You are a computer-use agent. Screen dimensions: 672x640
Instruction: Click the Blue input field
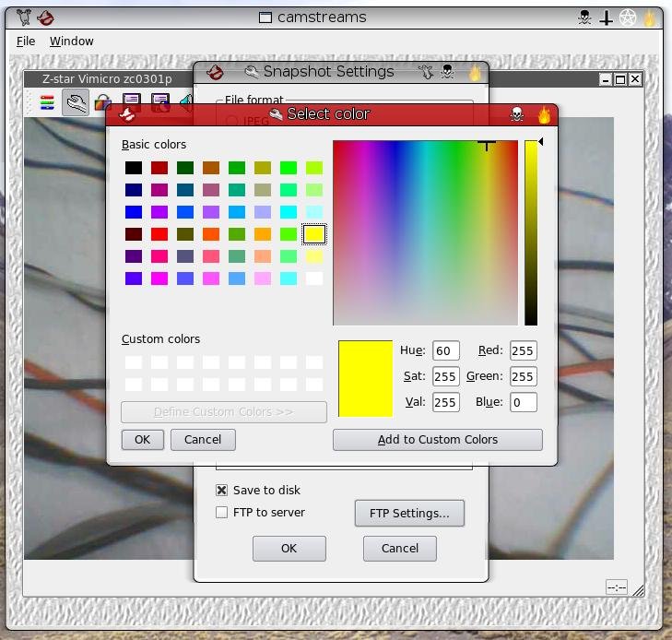524,402
